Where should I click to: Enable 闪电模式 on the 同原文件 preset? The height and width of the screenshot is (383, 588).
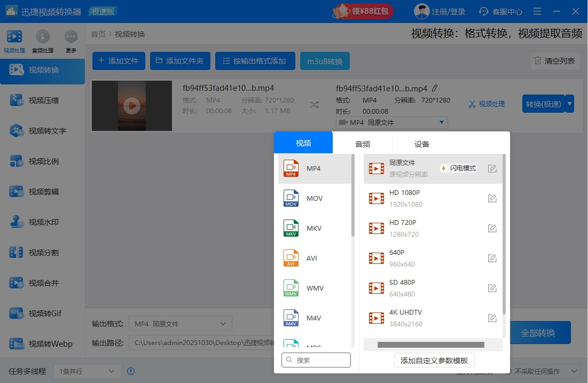coord(458,167)
